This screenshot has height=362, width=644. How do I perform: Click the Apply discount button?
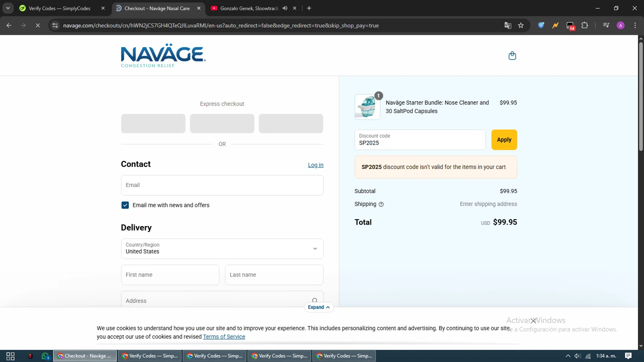(x=504, y=140)
